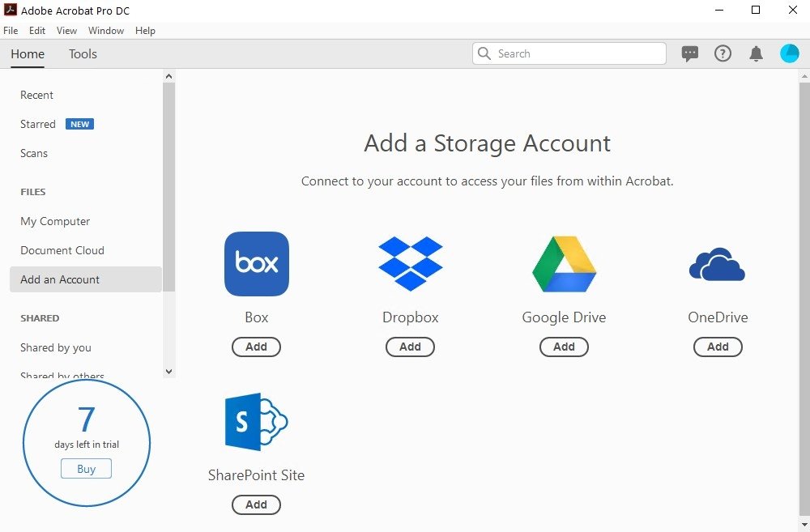Open the notifications bell icon
This screenshot has height=532, width=810.
click(x=756, y=53)
